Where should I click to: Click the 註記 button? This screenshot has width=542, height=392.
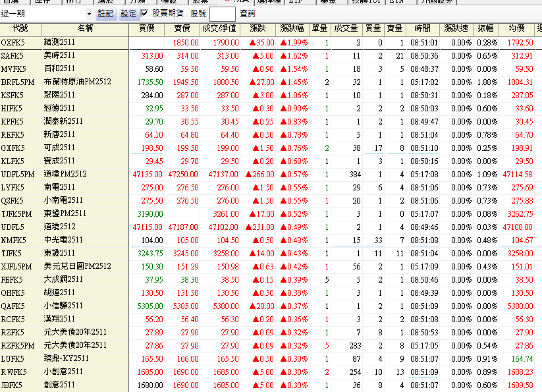point(105,14)
